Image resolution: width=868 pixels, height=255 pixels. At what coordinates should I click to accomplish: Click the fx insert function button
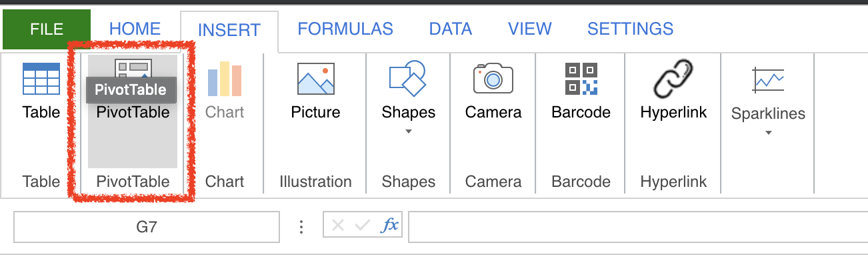coord(389,225)
